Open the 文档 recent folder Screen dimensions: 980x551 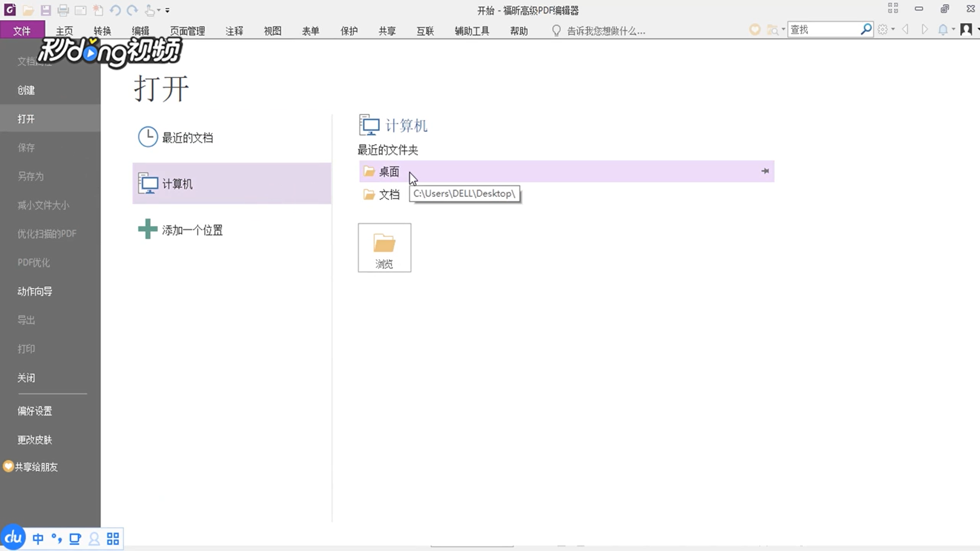coord(382,194)
